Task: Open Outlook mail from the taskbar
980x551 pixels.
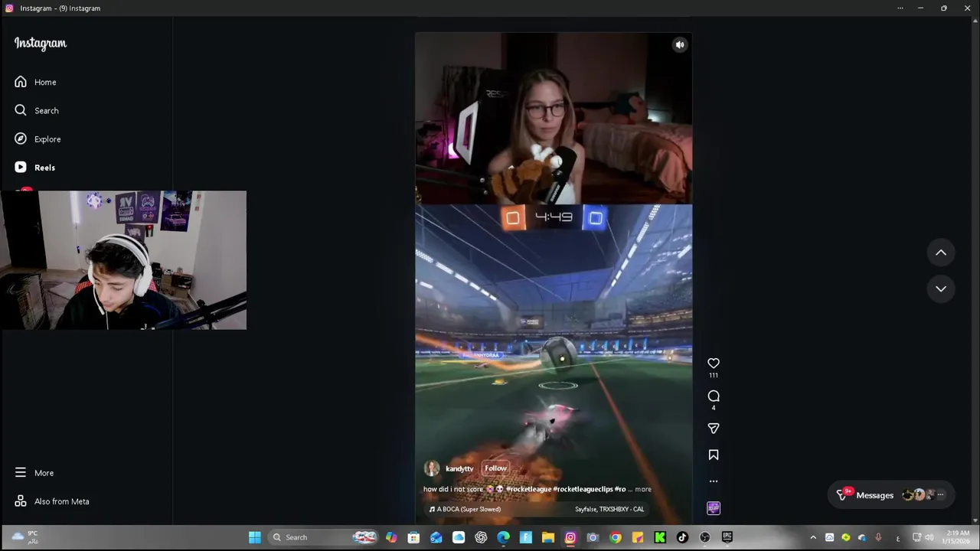Action: [436, 537]
